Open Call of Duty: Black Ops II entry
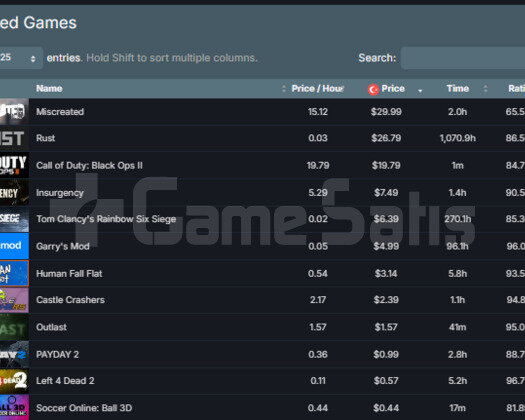525x420 pixels. 89,165
